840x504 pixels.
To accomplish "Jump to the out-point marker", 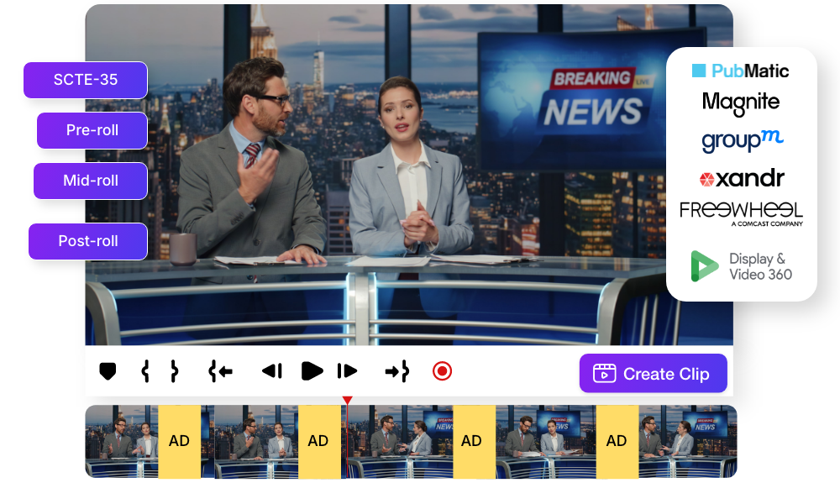I will click(396, 371).
